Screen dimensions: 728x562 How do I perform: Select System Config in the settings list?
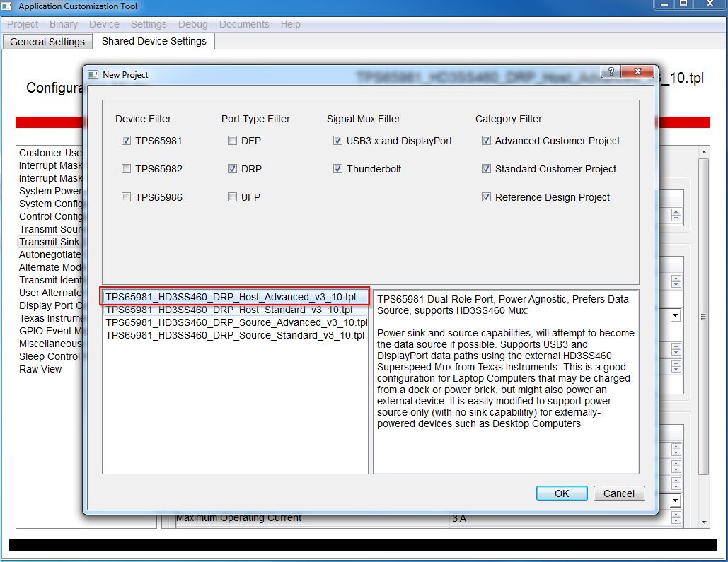pos(50,204)
